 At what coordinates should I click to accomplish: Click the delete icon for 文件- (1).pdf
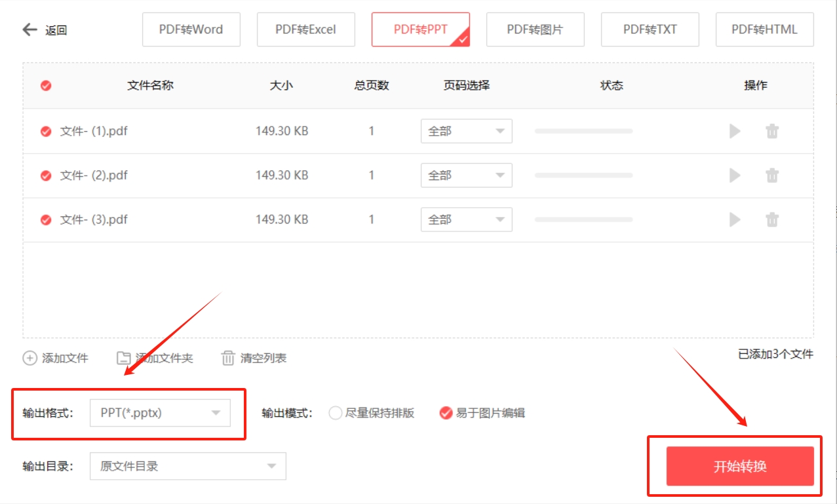(x=771, y=130)
